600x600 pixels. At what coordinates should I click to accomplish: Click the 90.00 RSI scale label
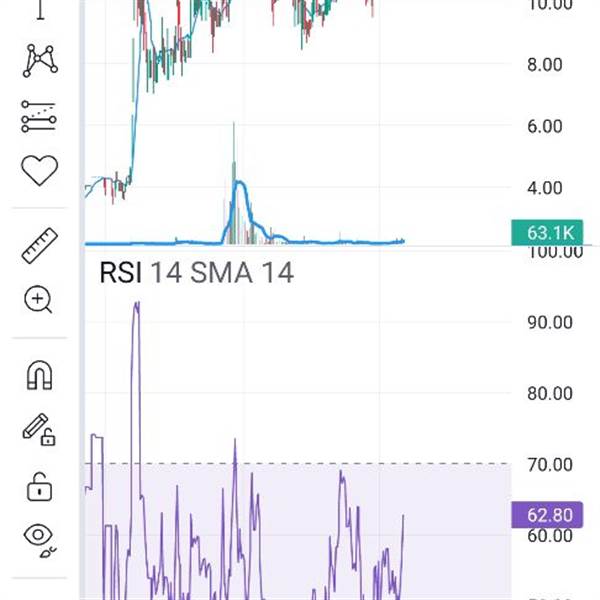(x=550, y=323)
